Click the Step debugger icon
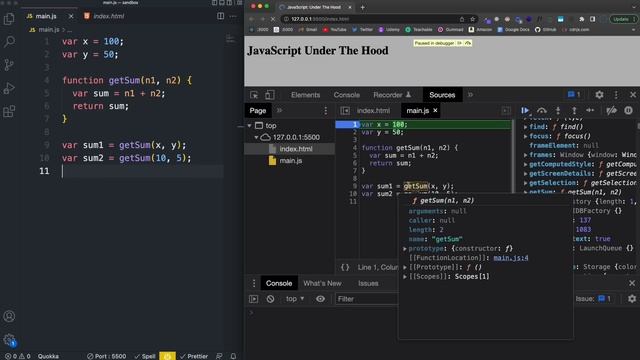 pyautogui.click(x=590, y=110)
